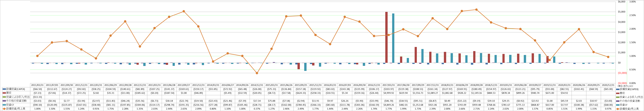Screen dimensions: 644x111
Task: Select the red negative bar below zero at 2015/09/25
Action: (x=299, y=66)
